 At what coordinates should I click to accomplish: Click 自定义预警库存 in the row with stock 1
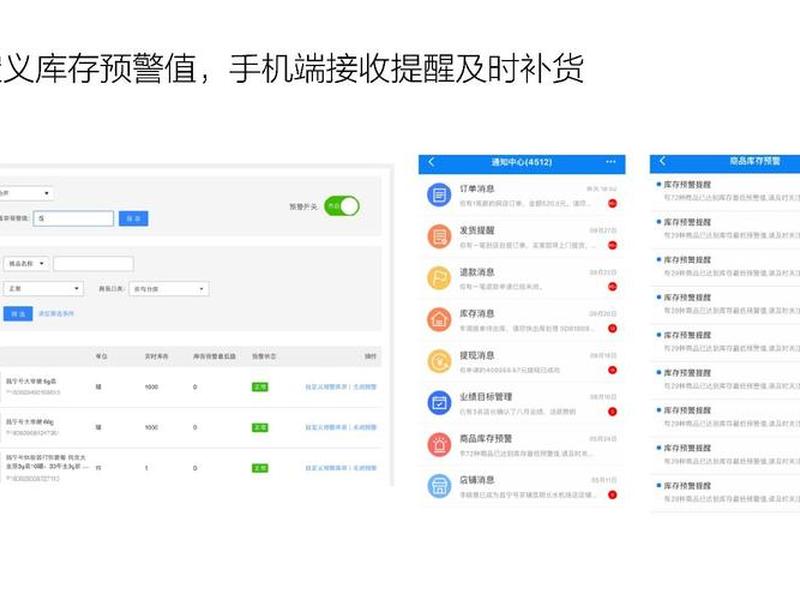(x=327, y=468)
